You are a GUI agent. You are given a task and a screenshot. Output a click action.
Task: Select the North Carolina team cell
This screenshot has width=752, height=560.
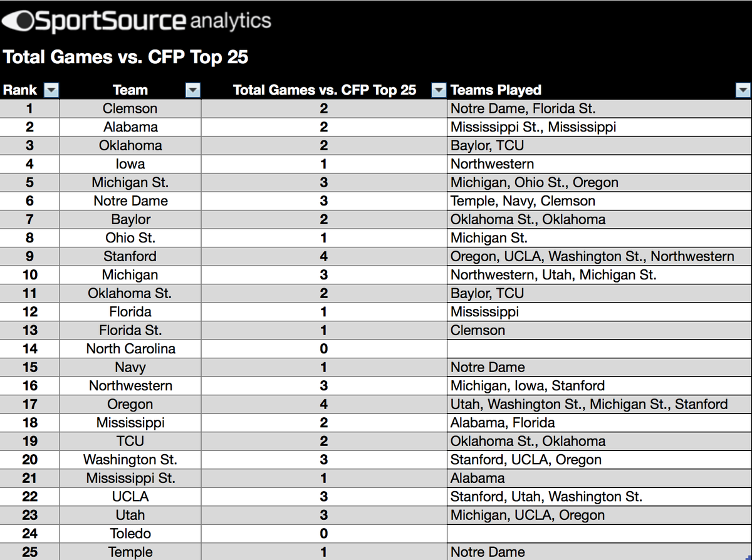coord(130,349)
